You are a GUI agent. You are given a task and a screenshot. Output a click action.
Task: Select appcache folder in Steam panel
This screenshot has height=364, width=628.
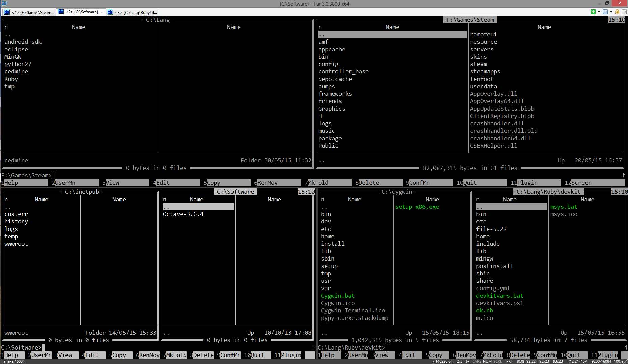332,49
